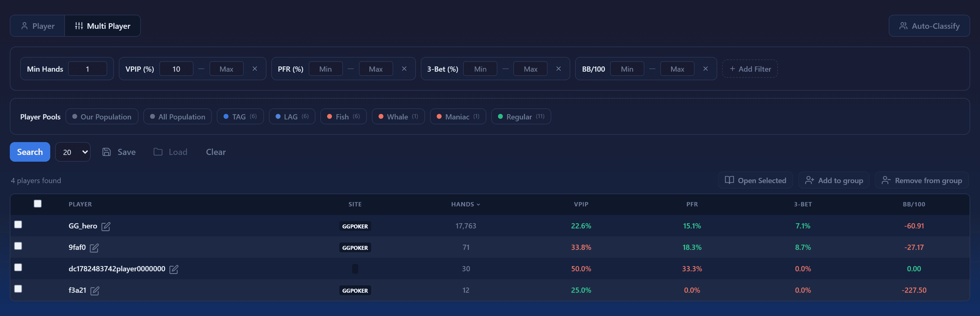980x316 pixels.
Task: Sort by the HANDS column header
Action: (x=466, y=205)
